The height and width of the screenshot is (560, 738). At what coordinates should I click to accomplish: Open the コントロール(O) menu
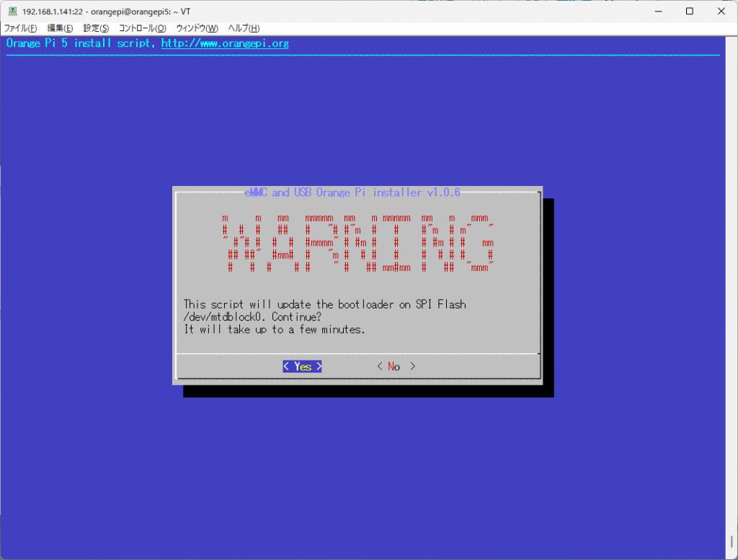point(142,28)
